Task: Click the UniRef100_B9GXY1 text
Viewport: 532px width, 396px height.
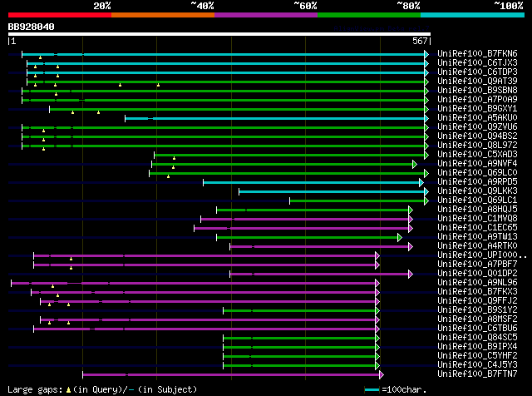Action: point(477,109)
